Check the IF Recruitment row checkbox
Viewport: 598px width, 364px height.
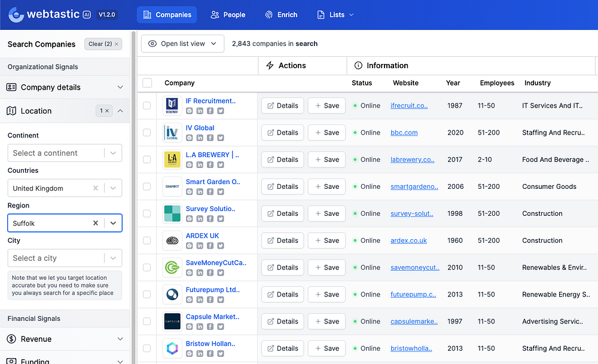point(147,106)
